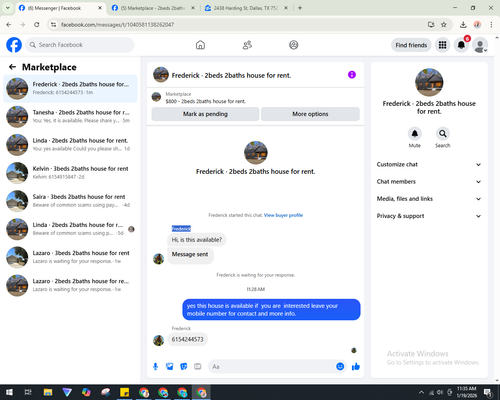
Task: Open the Friends icon in top navigation
Action: pos(247,45)
